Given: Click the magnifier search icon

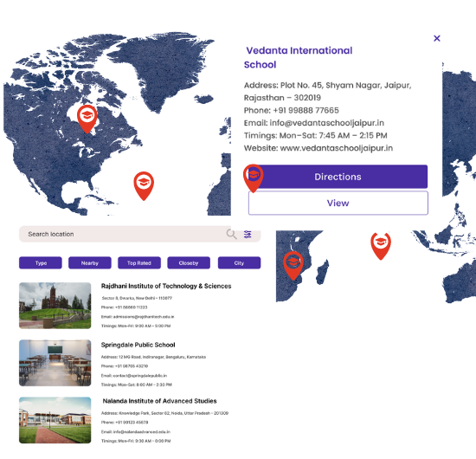Looking at the screenshot, I should coord(231,234).
